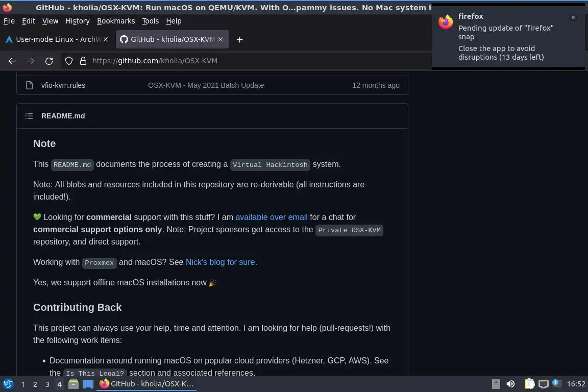Click the network monitor tray icon

tap(544, 384)
